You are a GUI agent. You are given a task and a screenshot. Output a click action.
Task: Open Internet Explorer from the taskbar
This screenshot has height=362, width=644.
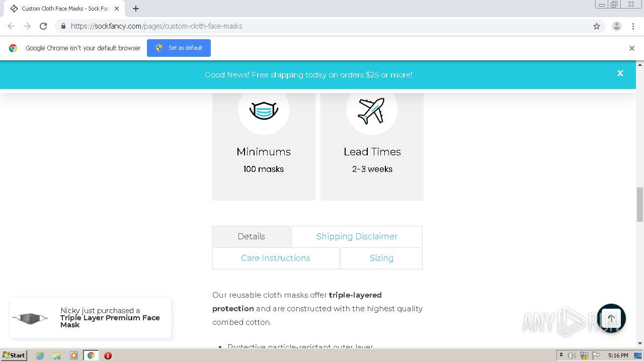tap(40, 355)
